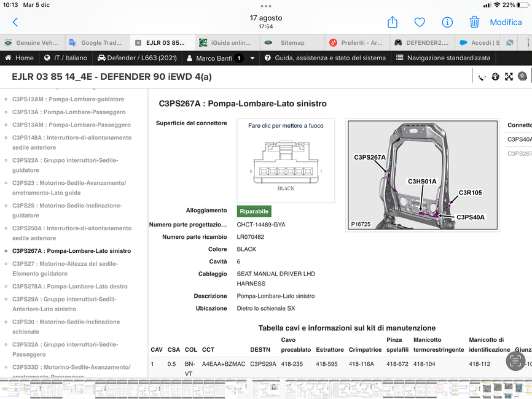Open C3PS32A Gruppo interruttori-Sedile-Passeggero
532x399 pixels.
point(65,349)
